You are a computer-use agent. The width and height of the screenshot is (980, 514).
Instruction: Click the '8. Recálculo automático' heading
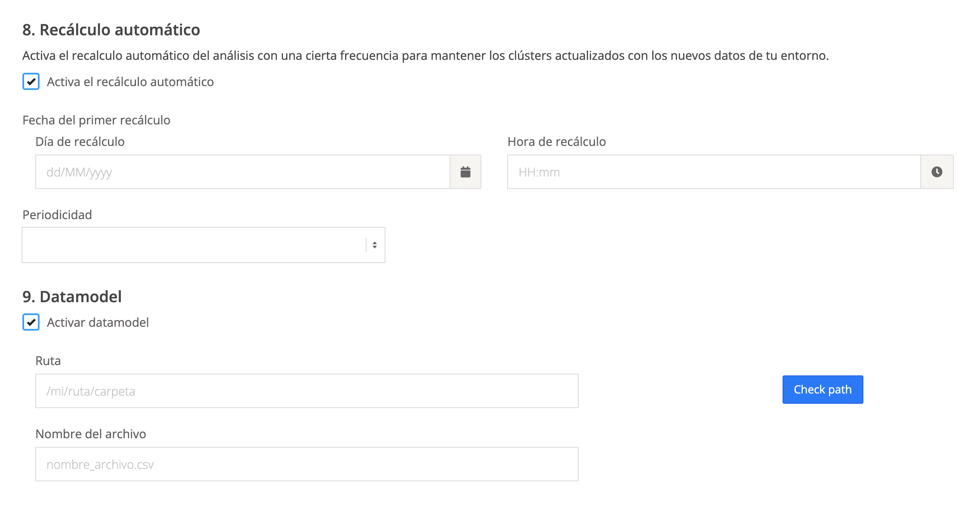click(111, 30)
